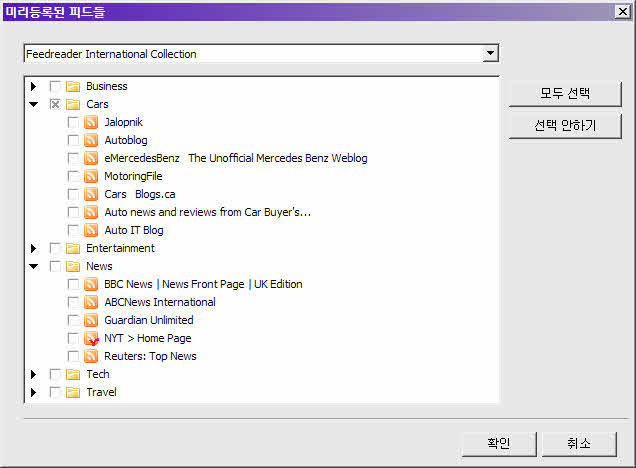The height and width of the screenshot is (468, 636).
Task: Check the Jalopnik feed checkbox
Action: tap(73, 122)
